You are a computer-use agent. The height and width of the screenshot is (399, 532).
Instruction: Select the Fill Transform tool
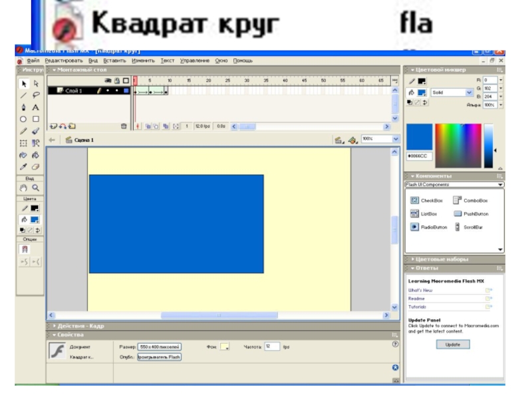click(36, 143)
